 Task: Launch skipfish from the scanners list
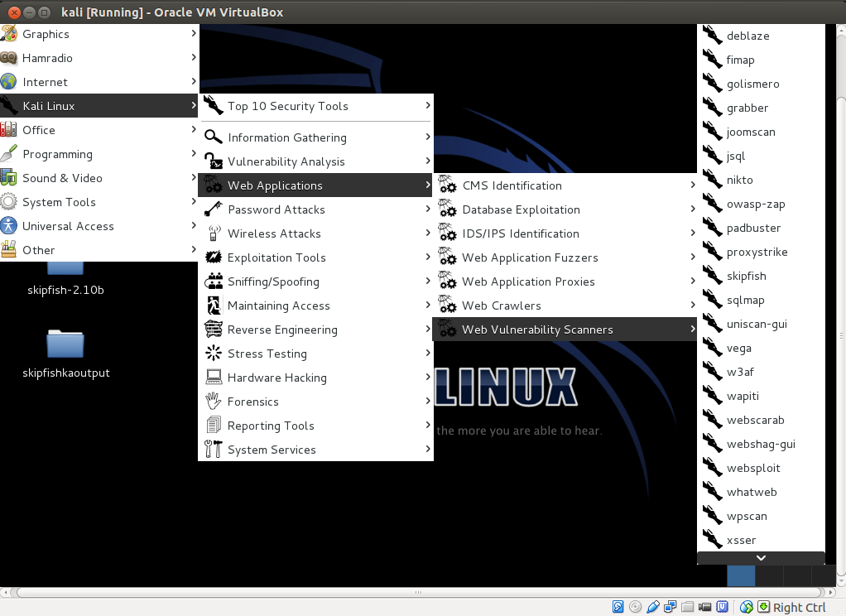click(761, 276)
